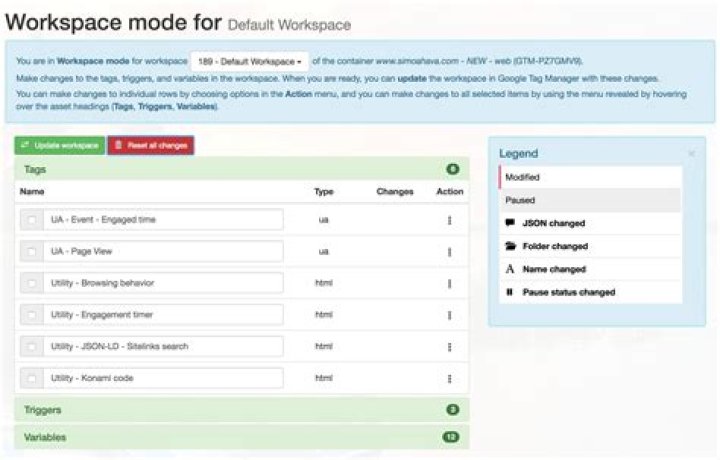Click the Action column header
This screenshot has width=720, height=460.
450,191
